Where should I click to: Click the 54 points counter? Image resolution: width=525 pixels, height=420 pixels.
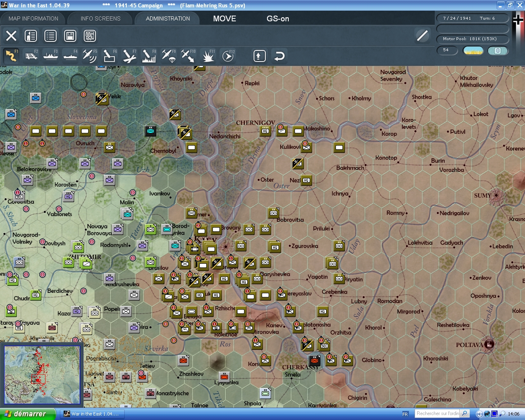(446, 50)
